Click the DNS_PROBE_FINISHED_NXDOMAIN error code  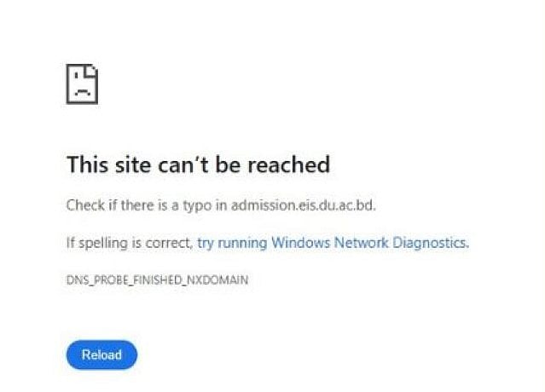(157, 280)
